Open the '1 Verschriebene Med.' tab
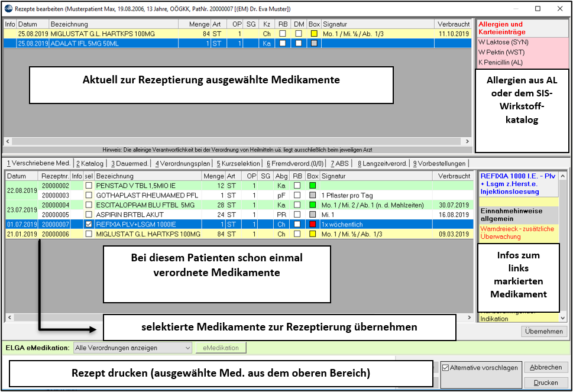The image size is (573, 392). tap(38, 163)
